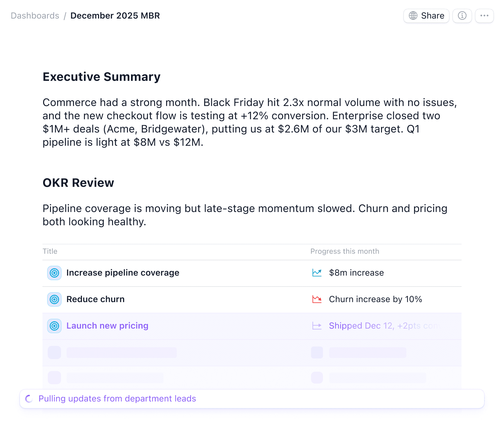The image size is (504, 424).
Task: Click the Executive Summary heading
Action: point(101,77)
